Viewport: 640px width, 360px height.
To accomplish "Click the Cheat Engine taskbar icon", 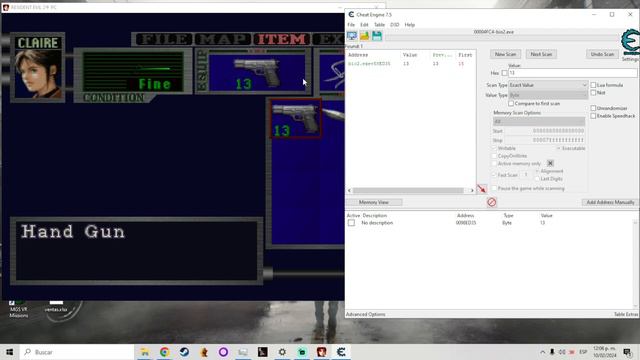I will [341, 352].
